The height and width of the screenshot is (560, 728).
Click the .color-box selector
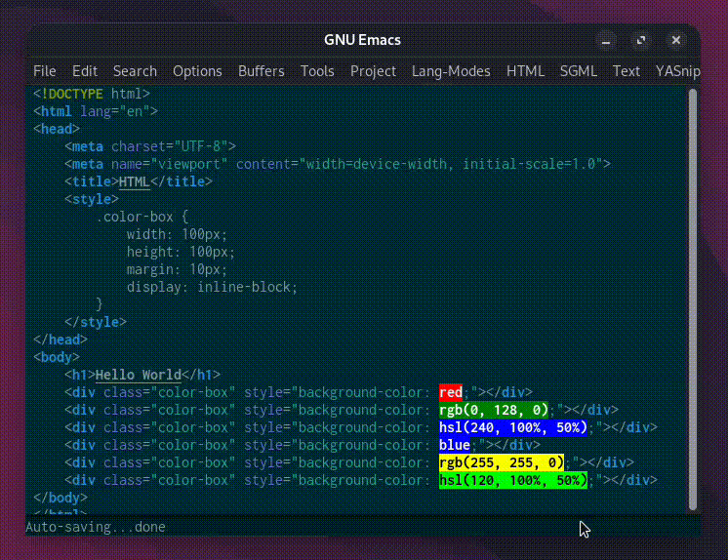pos(135,218)
